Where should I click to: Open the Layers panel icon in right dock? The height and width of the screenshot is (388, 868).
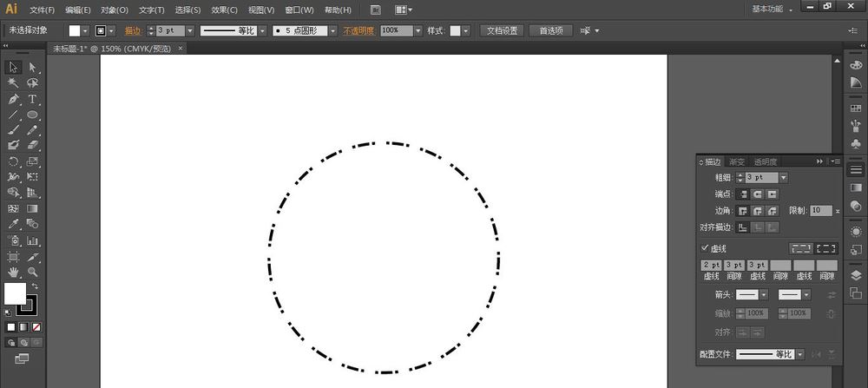point(856,275)
